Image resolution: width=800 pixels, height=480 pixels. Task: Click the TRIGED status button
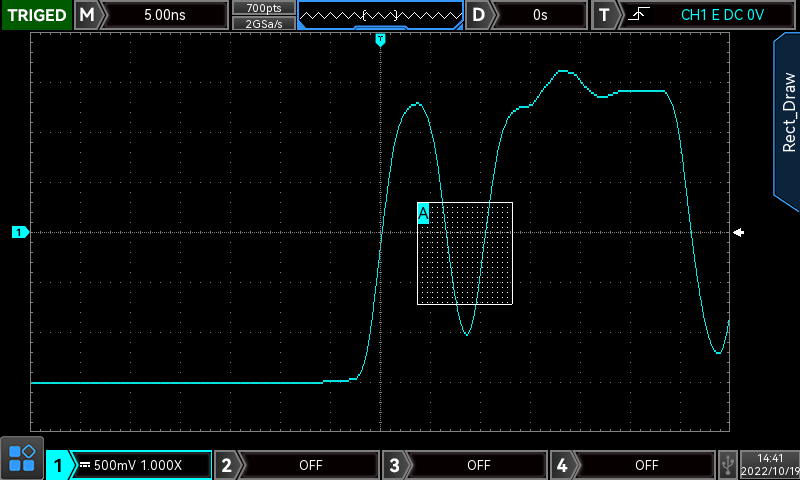point(36,15)
